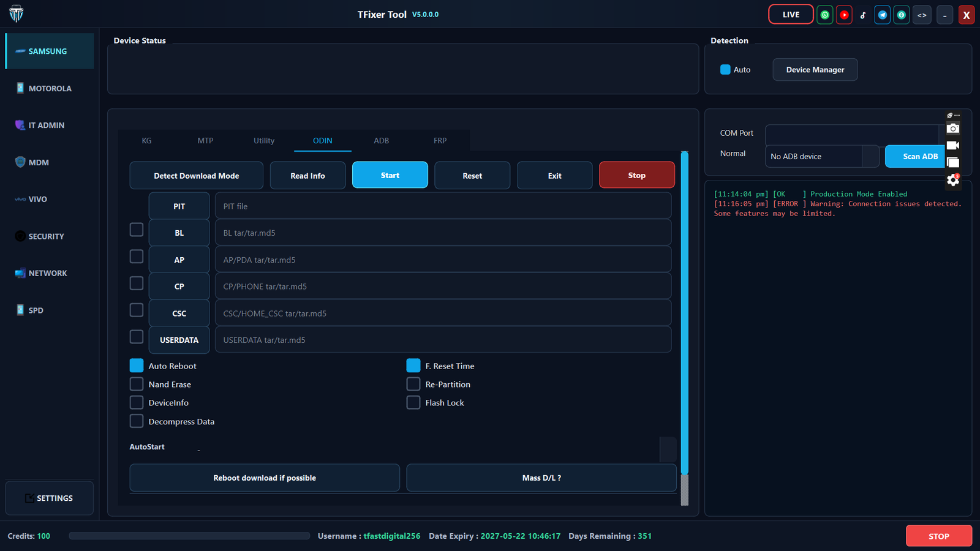Open SETTINGS in the sidebar
980x551 pixels.
[x=50, y=498]
